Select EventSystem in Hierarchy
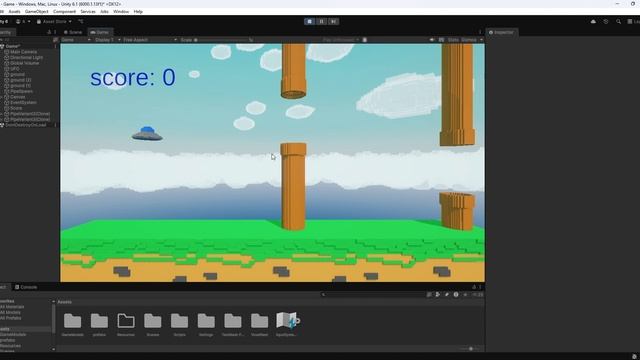This screenshot has width=640, height=360. [23, 103]
